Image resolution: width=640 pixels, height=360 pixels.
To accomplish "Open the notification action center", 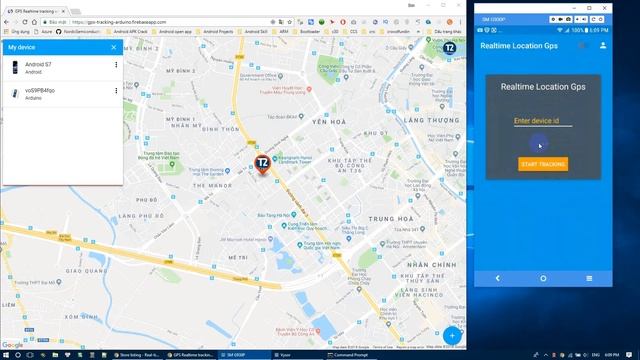I will click(x=629, y=355).
